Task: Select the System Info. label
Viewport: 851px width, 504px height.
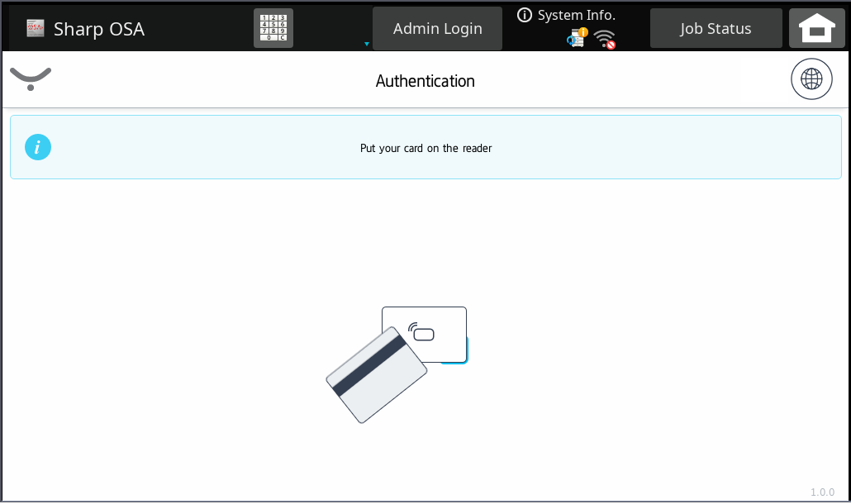Action: [x=576, y=15]
